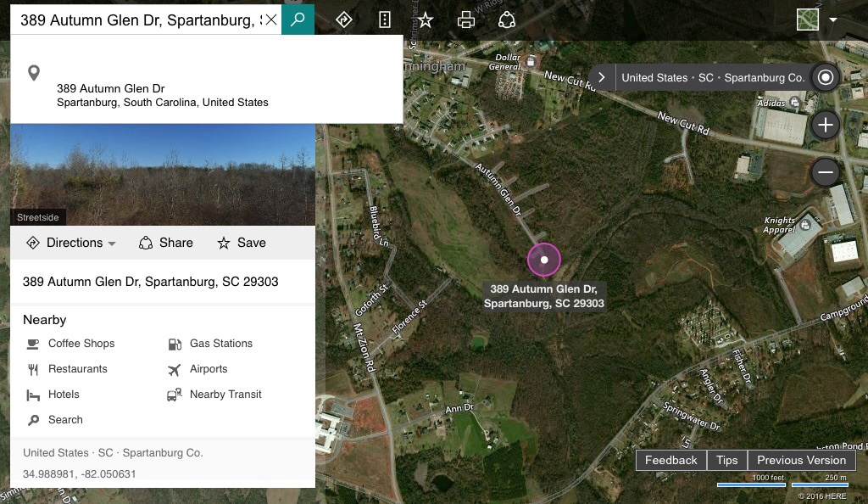The image size is (868, 504).
Task: Open the directions icon in top toolbar
Action: pos(344,20)
